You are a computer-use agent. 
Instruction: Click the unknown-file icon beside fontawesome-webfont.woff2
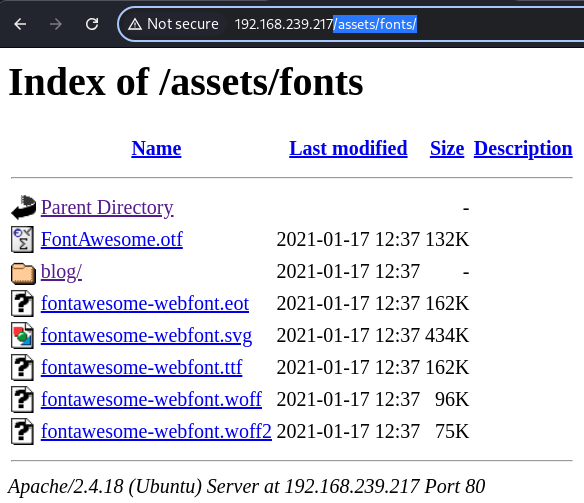[x=22, y=432]
